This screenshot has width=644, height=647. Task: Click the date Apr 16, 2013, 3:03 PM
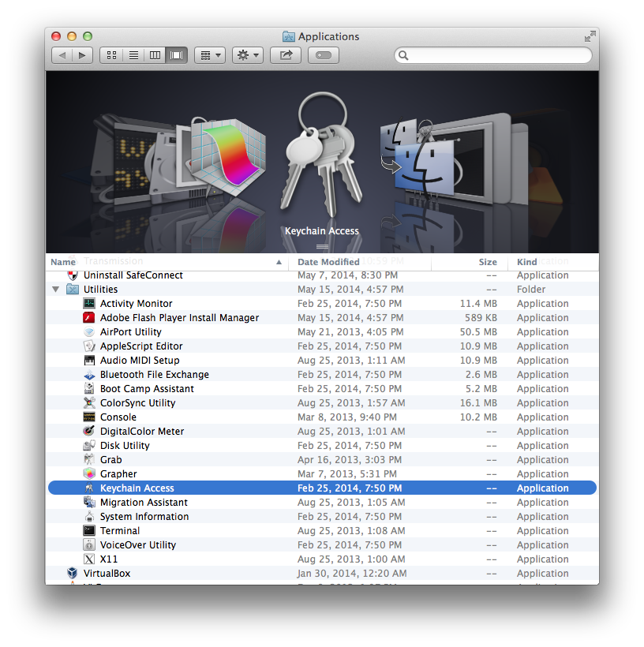350,460
